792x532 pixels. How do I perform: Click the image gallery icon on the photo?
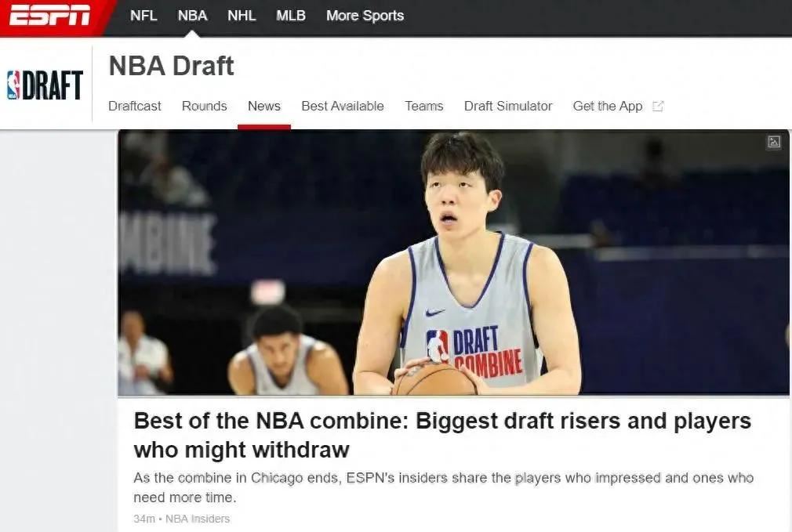774,142
